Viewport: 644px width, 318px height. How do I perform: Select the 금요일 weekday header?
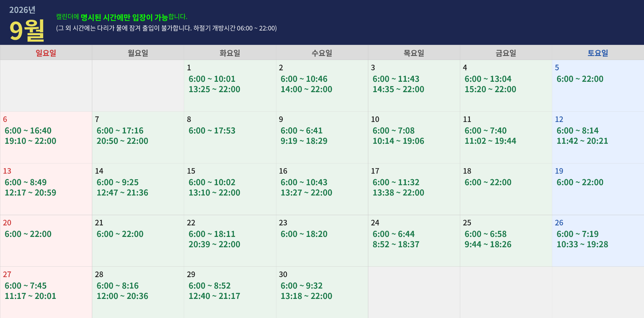coord(506,53)
